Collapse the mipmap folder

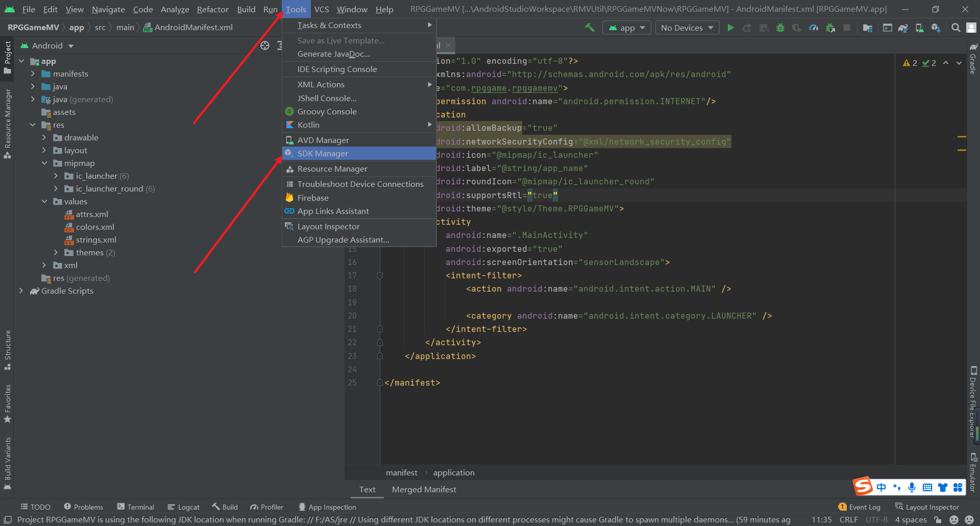coord(44,163)
